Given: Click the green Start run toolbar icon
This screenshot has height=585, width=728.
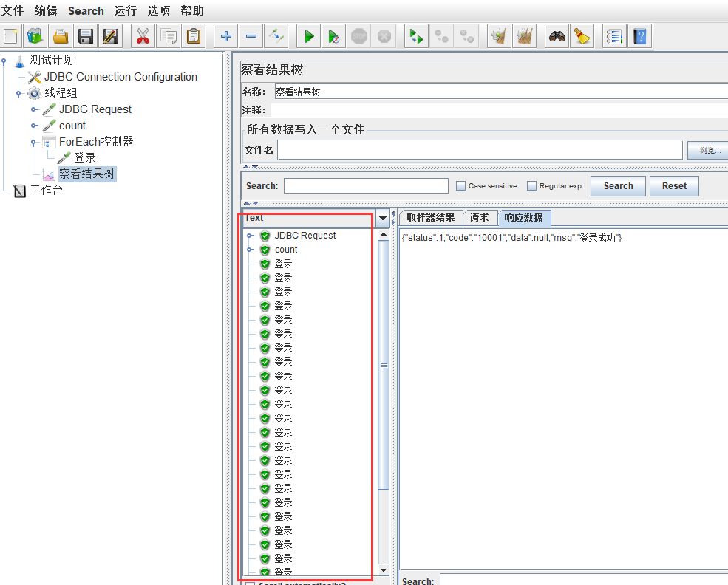Looking at the screenshot, I should [309, 36].
